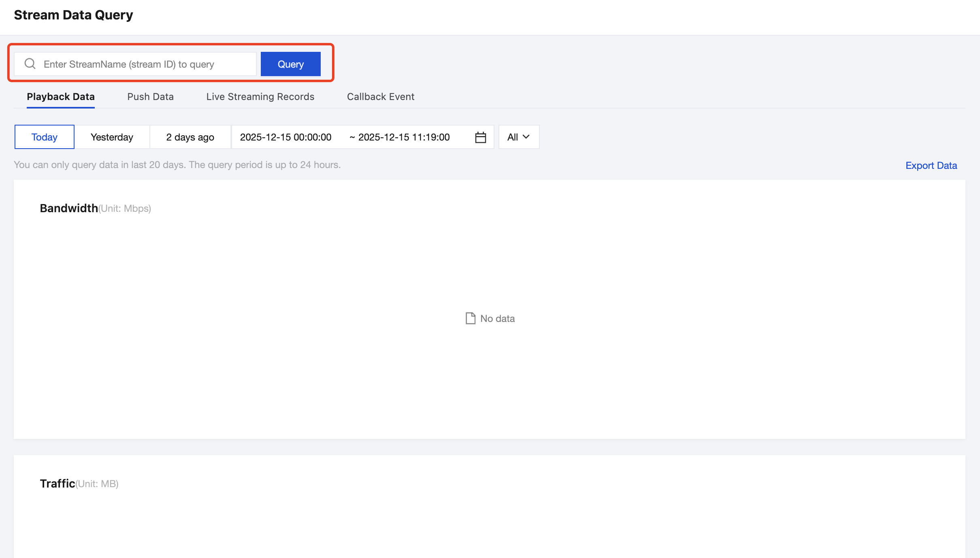Screen dimensions: 980x558
Task: Choose the Yesterday time range
Action: (112, 137)
